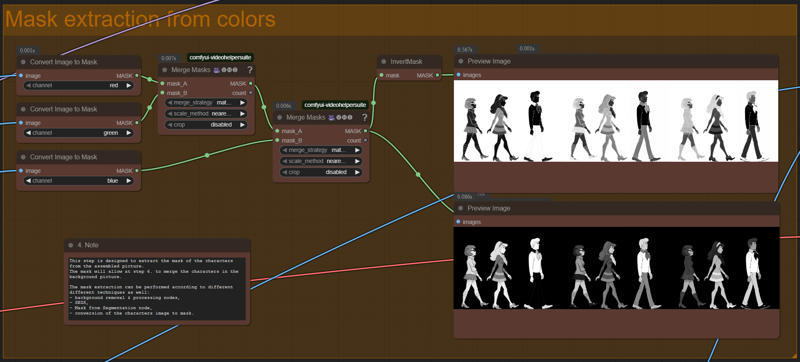Click the left arrow on the blue channel selector
800x362 pixels.
(29, 180)
